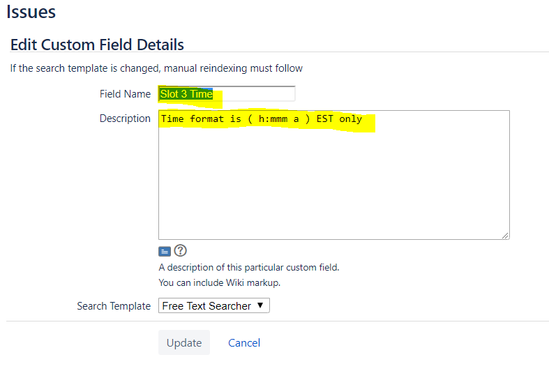Screen dimensions: 549x380
Task: Click the manual reindexing notice text
Action: (156, 68)
